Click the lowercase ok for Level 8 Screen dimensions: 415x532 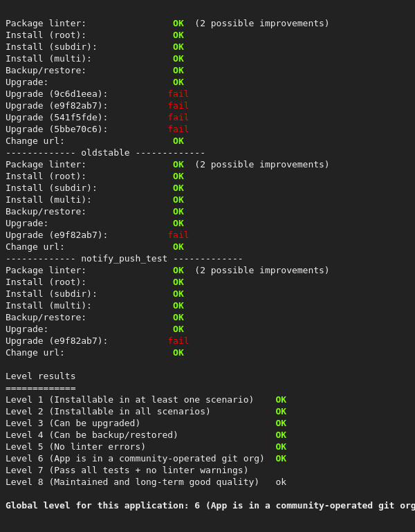click(x=281, y=481)
